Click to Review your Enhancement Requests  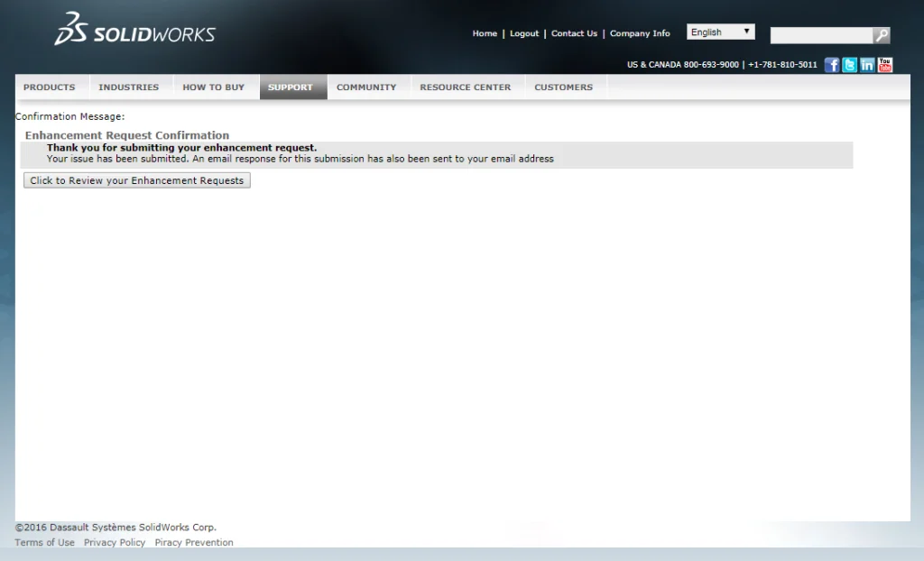[137, 180]
